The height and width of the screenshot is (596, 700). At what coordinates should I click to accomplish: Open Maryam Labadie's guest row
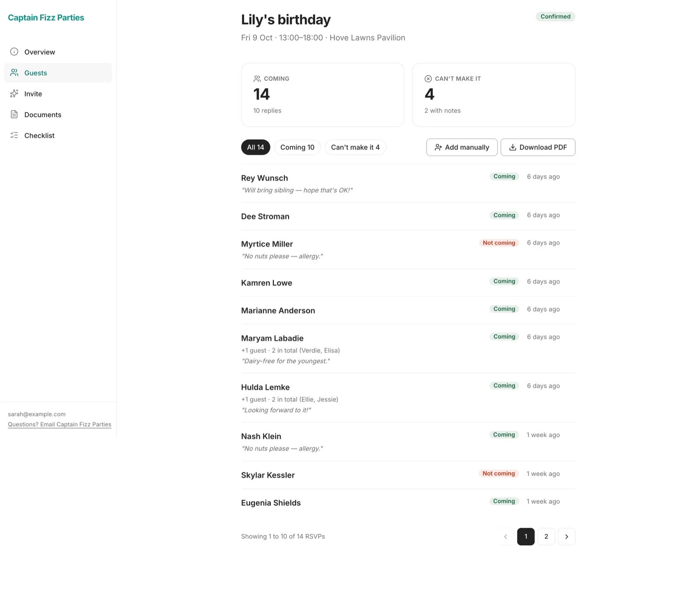pyautogui.click(x=408, y=349)
